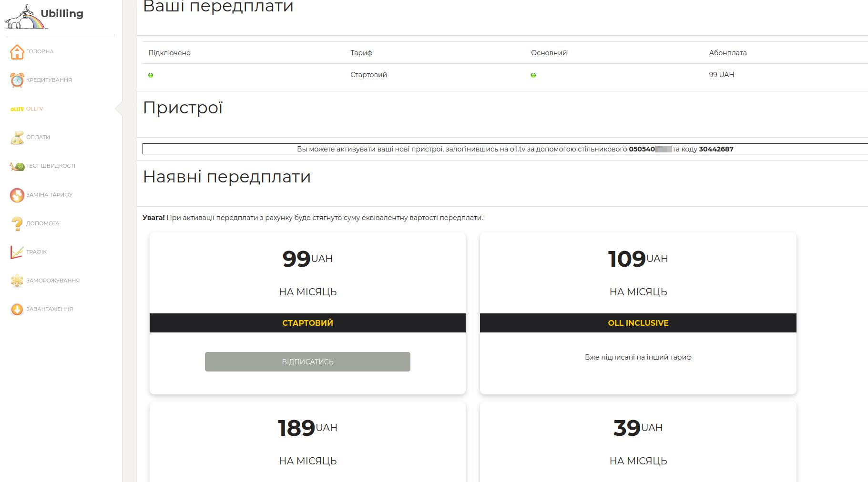Open the Оплати money bag icon
The image size is (868, 482).
point(17,138)
